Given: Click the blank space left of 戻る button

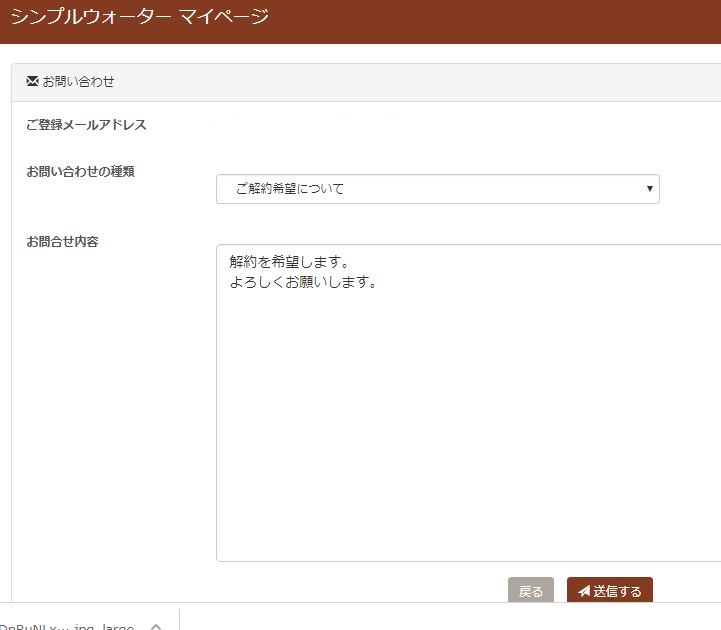Looking at the screenshot, I should (x=350, y=591).
